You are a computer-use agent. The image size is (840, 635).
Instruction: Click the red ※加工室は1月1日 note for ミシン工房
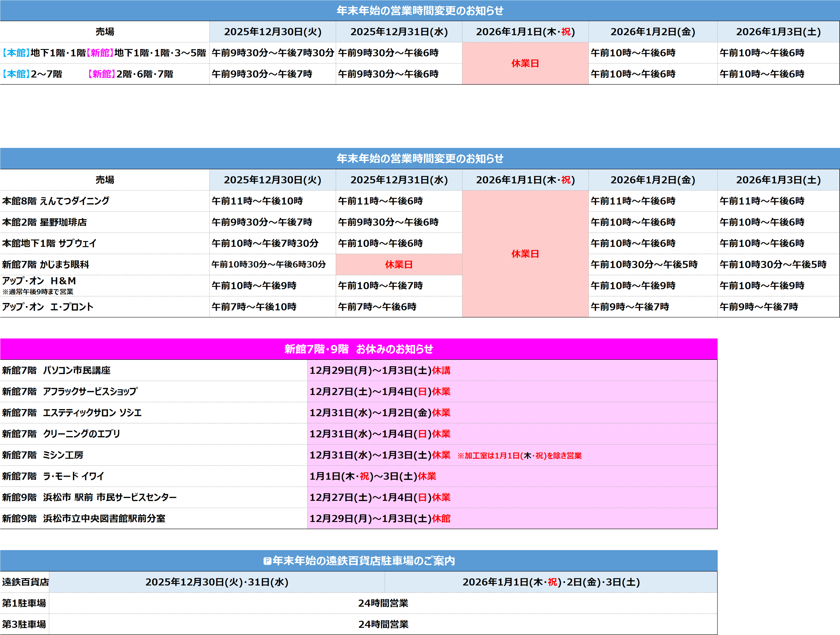click(519, 456)
